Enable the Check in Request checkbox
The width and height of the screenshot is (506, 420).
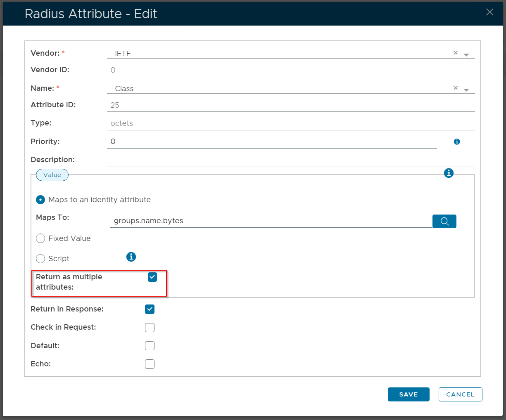(x=150, y=328)
